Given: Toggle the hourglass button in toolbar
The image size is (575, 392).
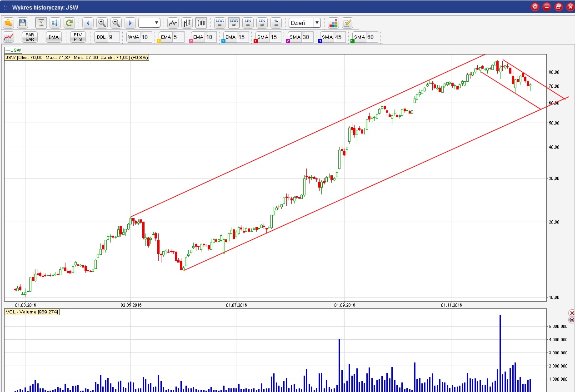Looking at the screenshot, I should [41, 23].
